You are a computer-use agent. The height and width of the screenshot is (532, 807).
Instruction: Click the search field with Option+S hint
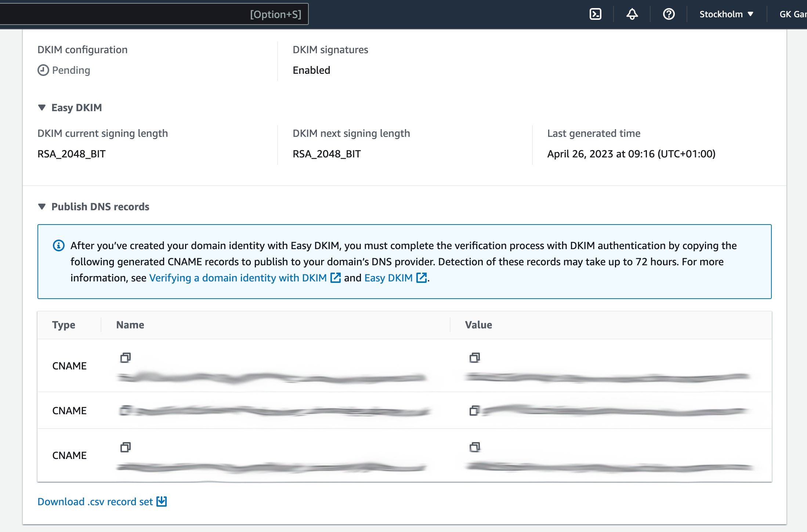click(154, 14)
